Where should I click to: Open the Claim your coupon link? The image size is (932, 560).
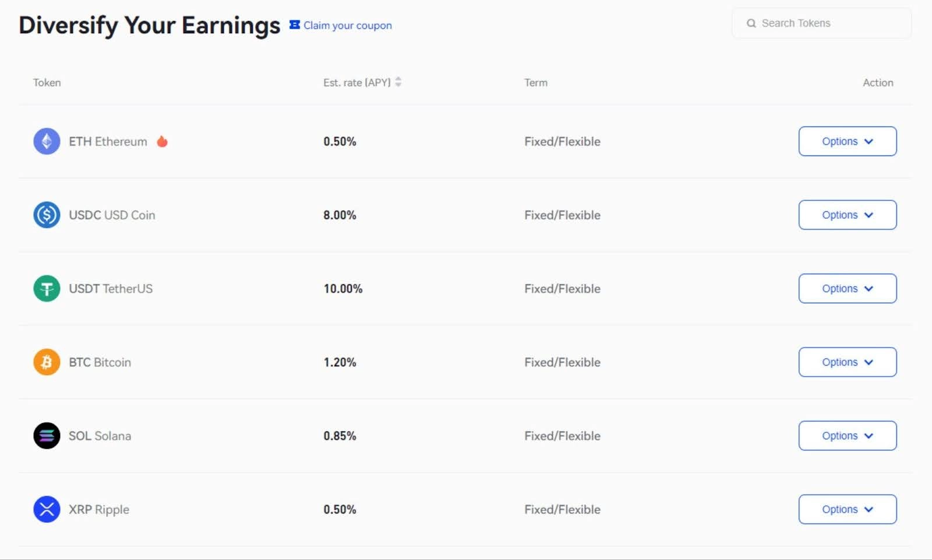[348, 25]
